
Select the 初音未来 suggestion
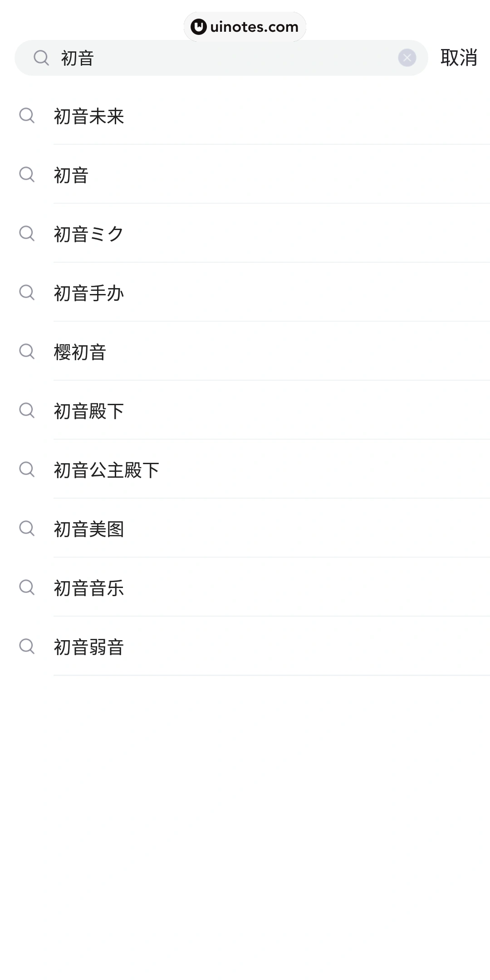(89, 116)
